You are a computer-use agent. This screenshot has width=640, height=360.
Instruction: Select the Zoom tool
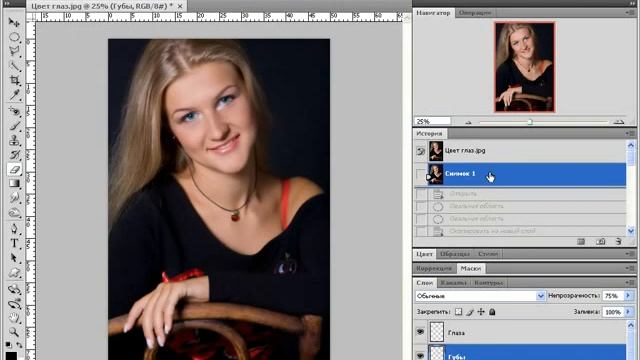(x=14, y=332)
